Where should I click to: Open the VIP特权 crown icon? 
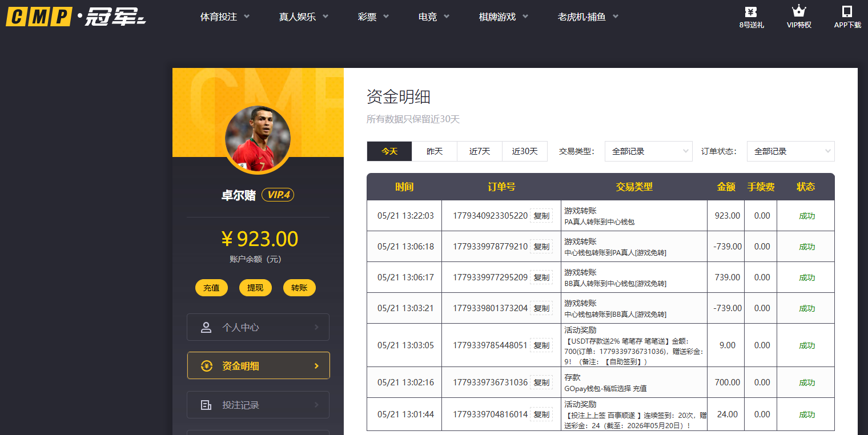[x=799, y=11]
